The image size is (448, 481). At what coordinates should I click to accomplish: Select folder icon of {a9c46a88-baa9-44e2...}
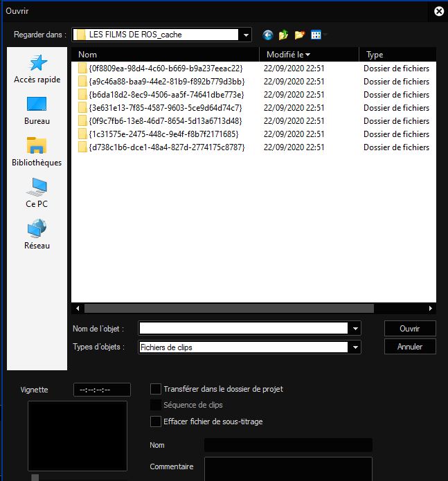[82, 81]
